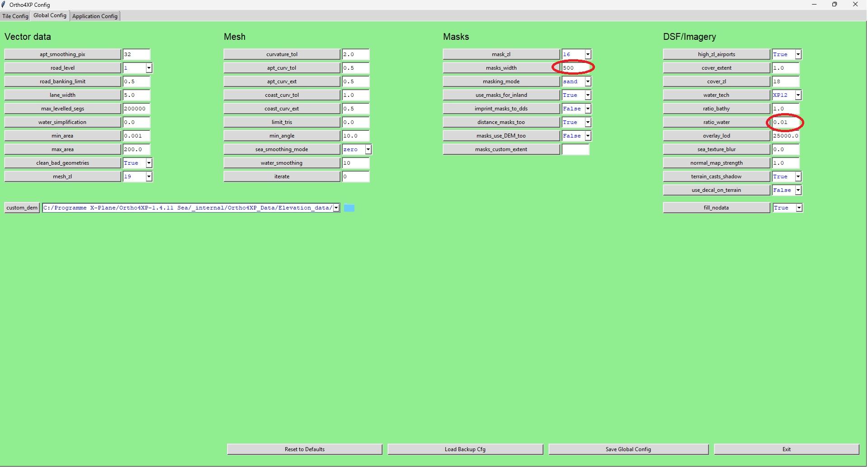868x467 pixels.
Task: Switch to the Tile Config tab
Action: tap(15, 16)
